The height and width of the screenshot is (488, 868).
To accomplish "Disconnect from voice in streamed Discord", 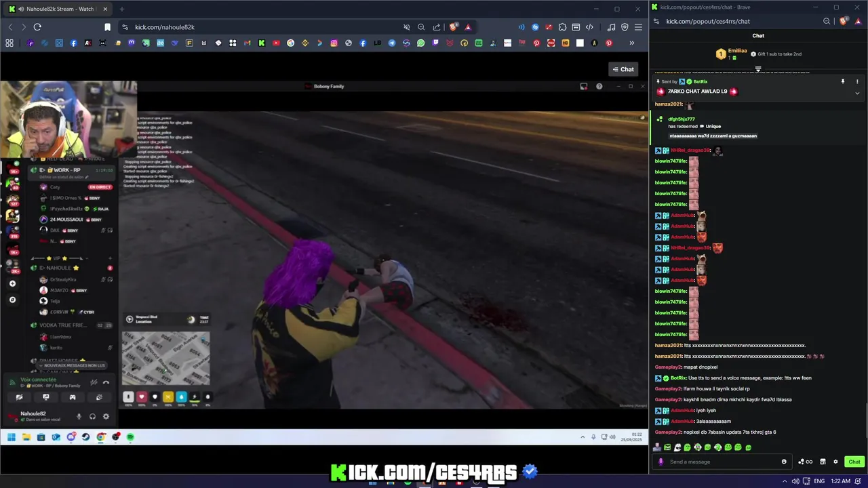I will pyautogui.click(x=106, y=383).
